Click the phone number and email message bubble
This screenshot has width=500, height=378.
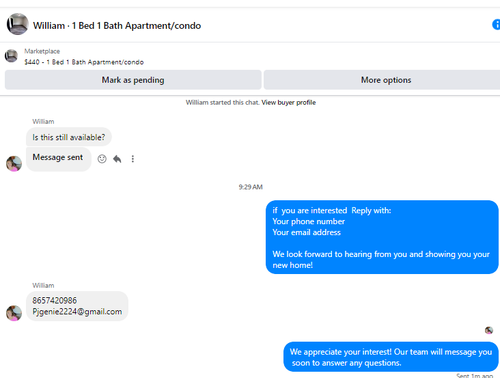(x=77, y=306)
